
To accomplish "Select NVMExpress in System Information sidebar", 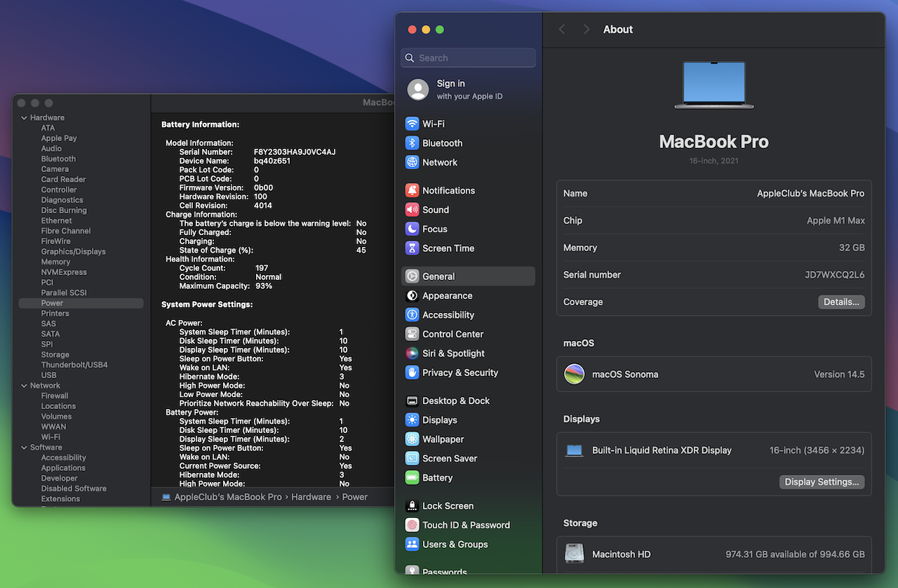I will pos(64,272).
